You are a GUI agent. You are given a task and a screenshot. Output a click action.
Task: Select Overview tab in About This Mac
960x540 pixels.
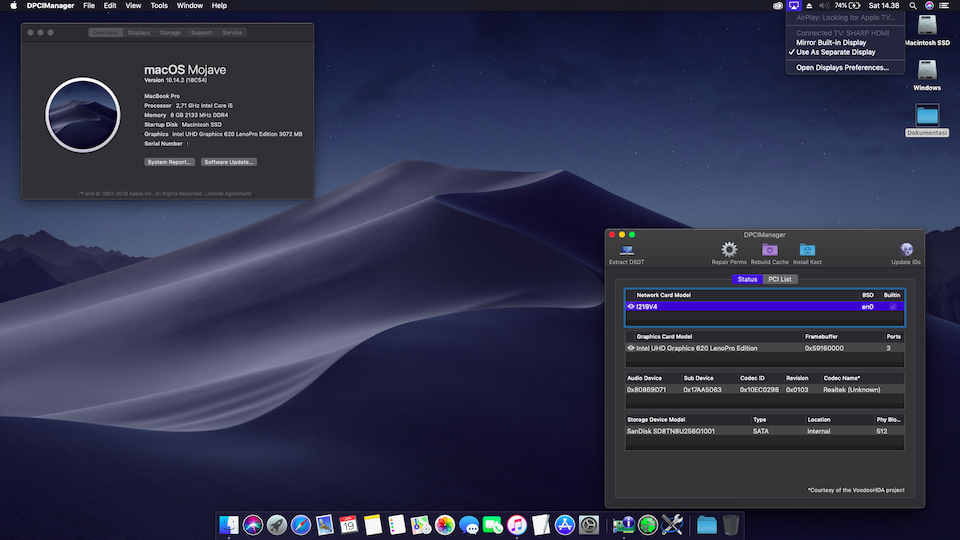pos(105,32)
